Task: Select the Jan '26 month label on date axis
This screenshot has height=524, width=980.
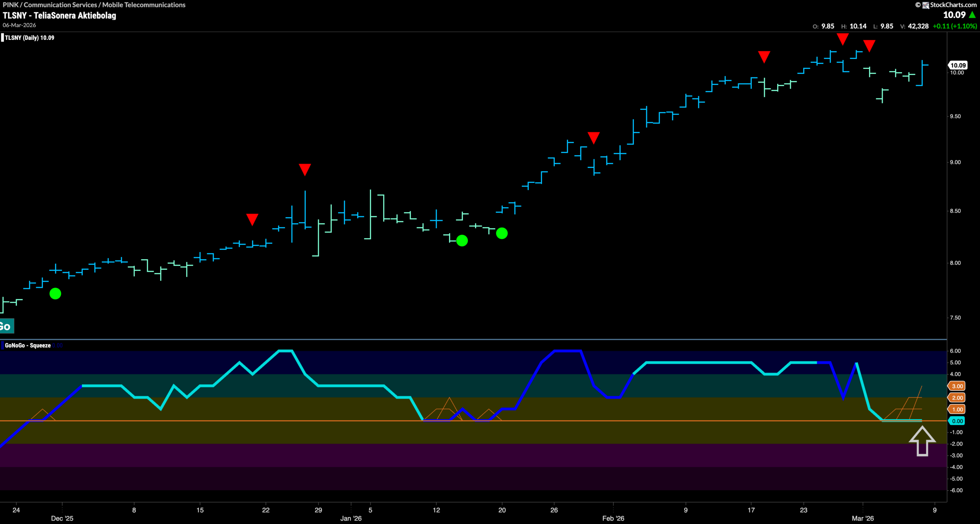Action: click(x=351, y=518)
